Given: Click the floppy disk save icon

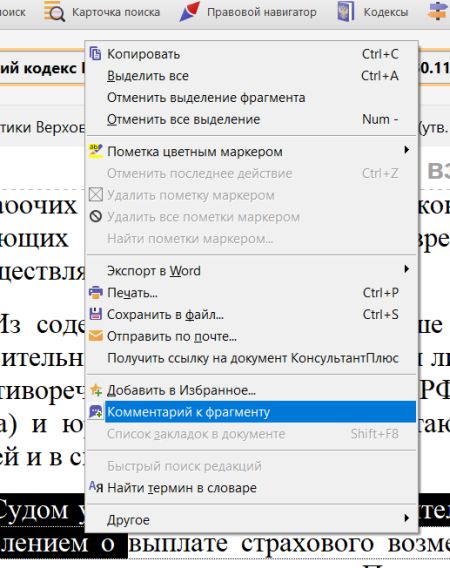Looking at the screenshot, I should 96,314.
